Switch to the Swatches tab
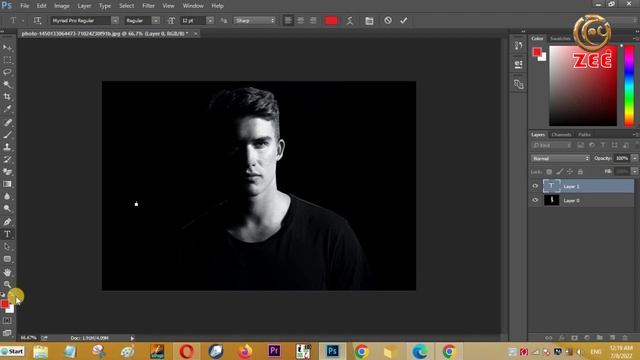 (560, 38)
